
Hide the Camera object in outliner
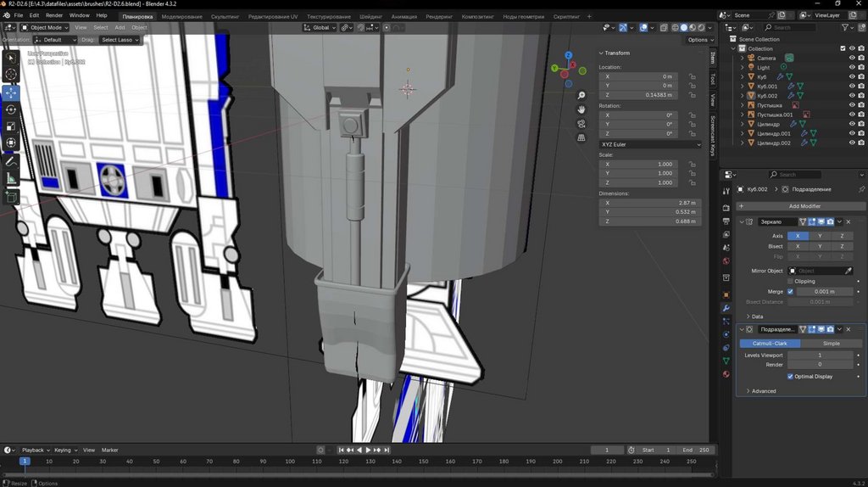click(852, 58)
